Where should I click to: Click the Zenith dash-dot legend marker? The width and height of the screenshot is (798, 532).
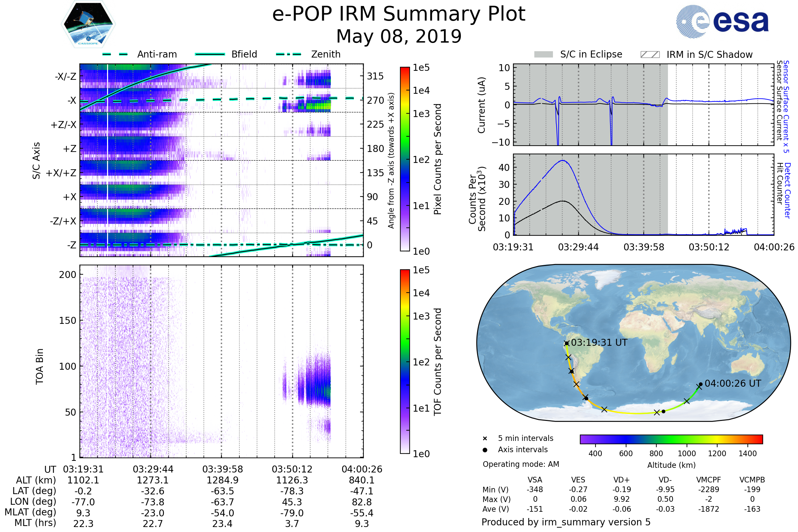point(289,54)
